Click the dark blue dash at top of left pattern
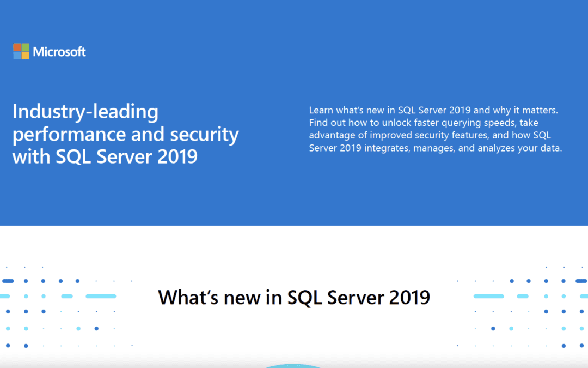Viewport: 588px width, 368px height. [8, 281]
